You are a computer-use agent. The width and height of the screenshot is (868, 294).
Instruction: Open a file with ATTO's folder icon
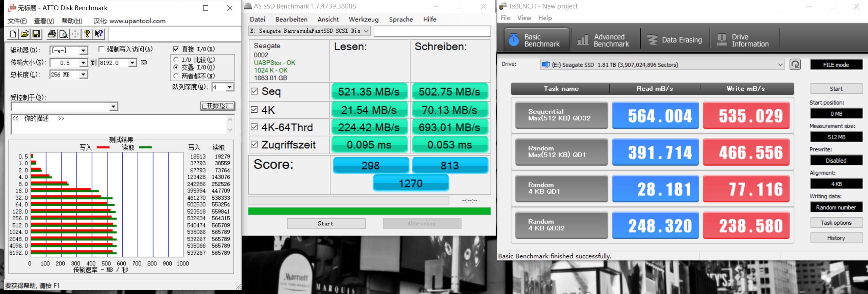[x=24, y=34]
